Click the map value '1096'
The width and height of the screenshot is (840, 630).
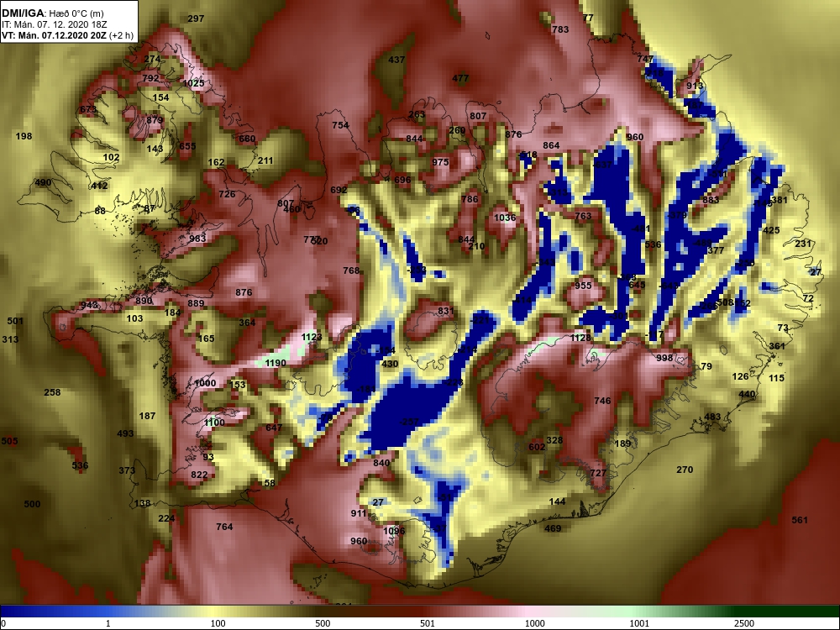pos(394,530)
